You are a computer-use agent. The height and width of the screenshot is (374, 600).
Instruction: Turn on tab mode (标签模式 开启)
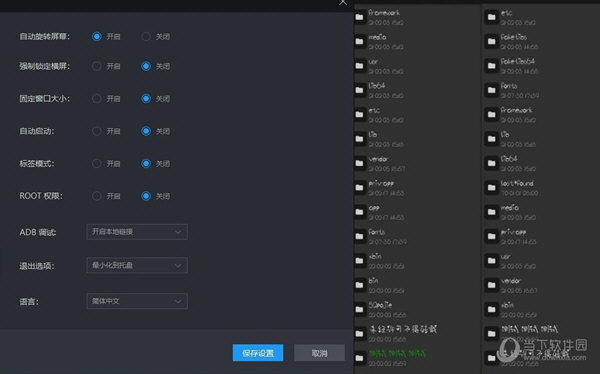(96, 164)
